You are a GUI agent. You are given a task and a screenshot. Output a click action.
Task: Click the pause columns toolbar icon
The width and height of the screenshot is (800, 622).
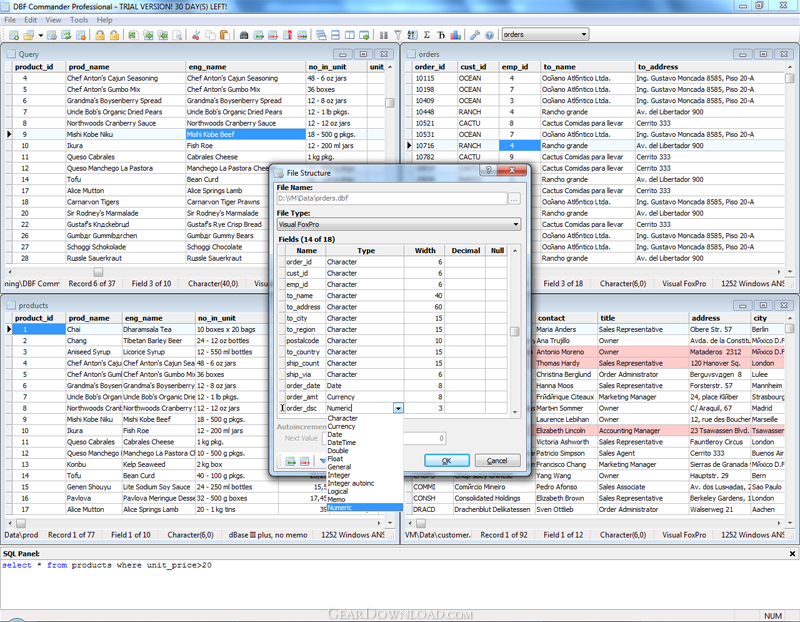tap(383, 35)
